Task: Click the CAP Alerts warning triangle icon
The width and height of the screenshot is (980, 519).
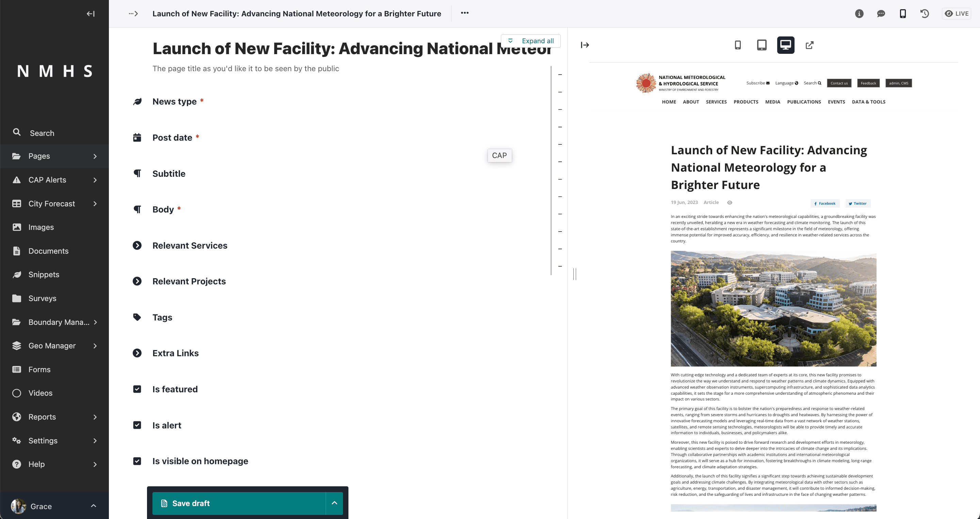Action: click(x=17, y=180)
